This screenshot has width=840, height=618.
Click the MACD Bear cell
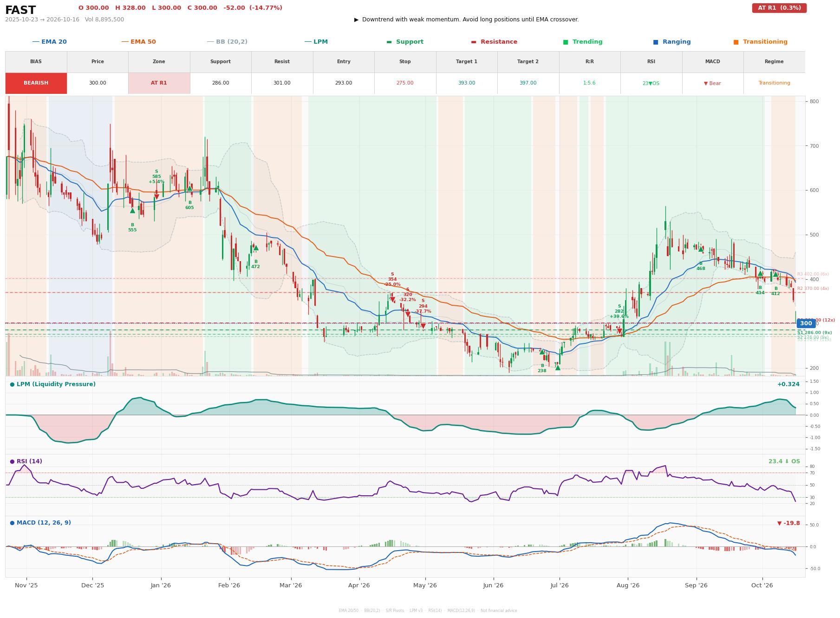(712, 83)
